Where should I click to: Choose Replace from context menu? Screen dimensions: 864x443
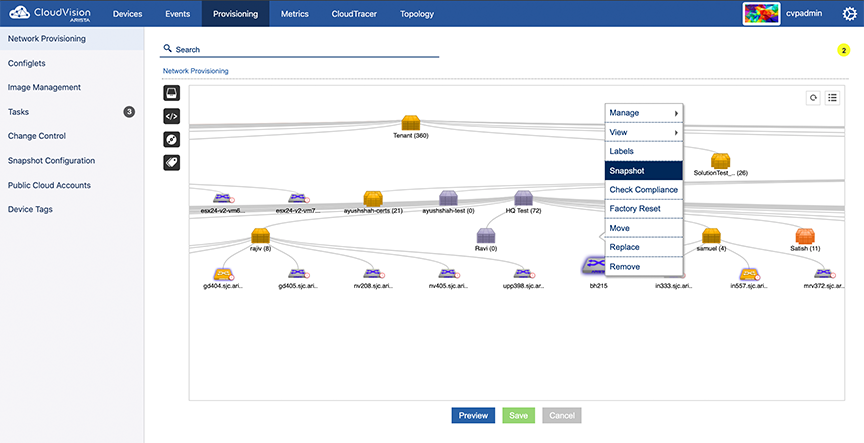(644, 247)
